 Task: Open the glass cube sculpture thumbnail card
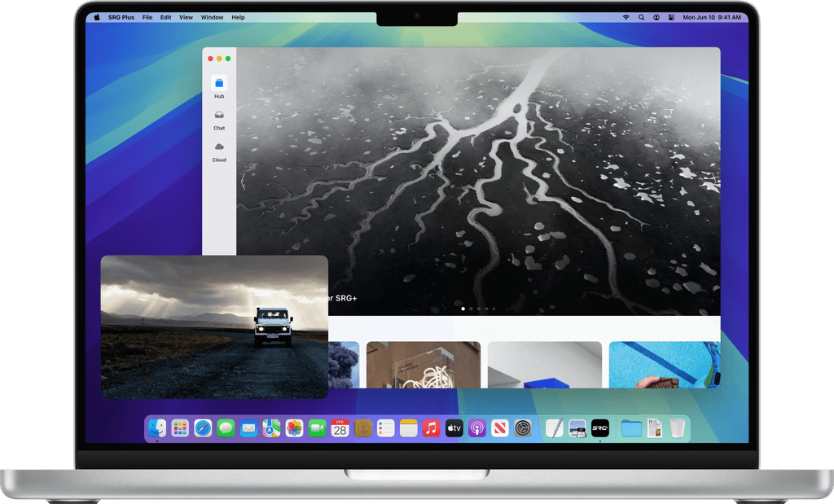[x=424, y=365]
